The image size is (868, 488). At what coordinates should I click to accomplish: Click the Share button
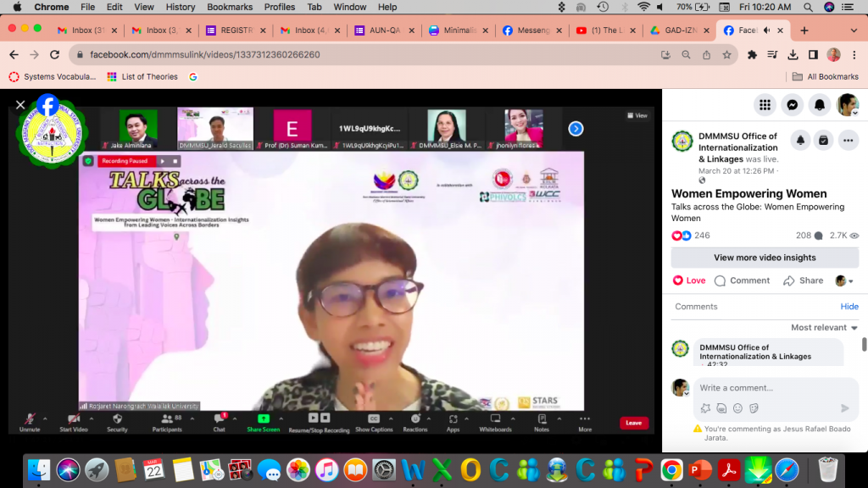pyautogui.click(x=804, y=280)
